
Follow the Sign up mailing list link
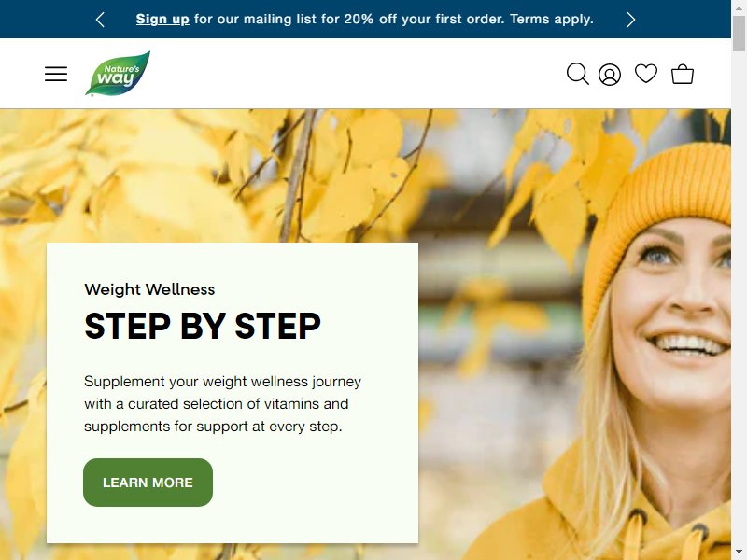tap(162, 19)
